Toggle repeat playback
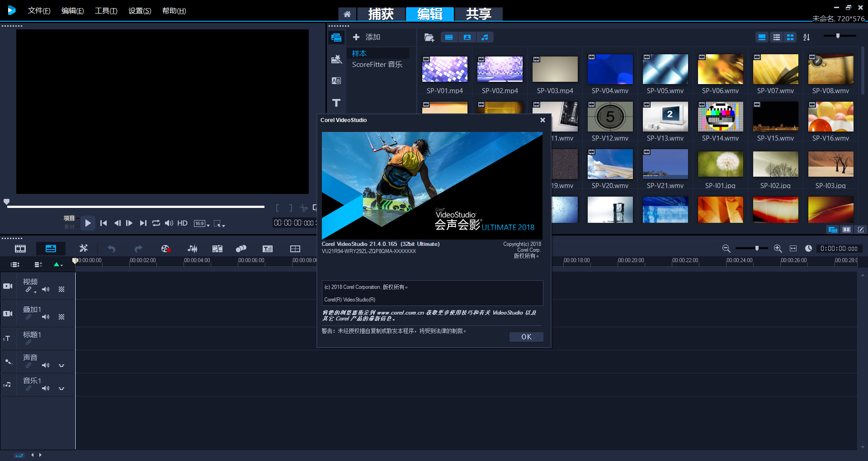868x461 pixels. pos(156,223)
